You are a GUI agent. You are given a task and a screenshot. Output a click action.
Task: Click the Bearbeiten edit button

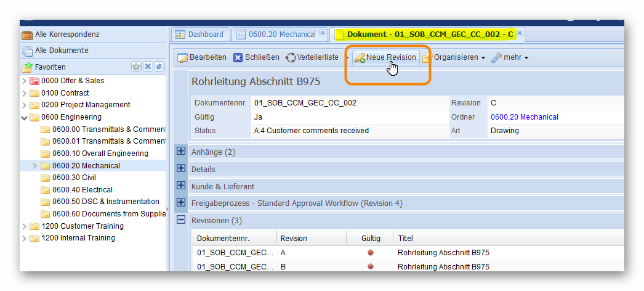click(202, 57)
